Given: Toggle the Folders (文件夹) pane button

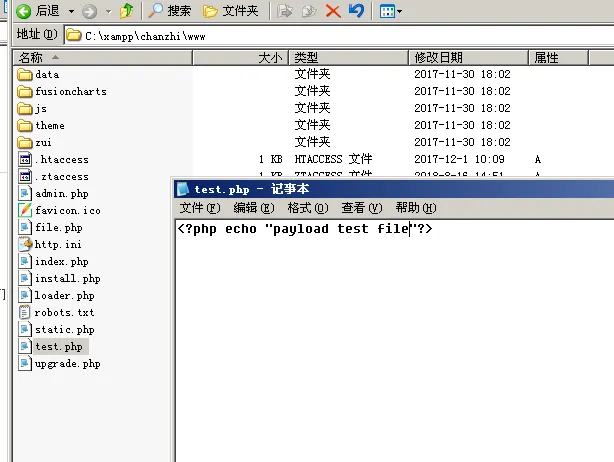Looking at the screenshot, I should pyautogui.click(x=230, y=11).
